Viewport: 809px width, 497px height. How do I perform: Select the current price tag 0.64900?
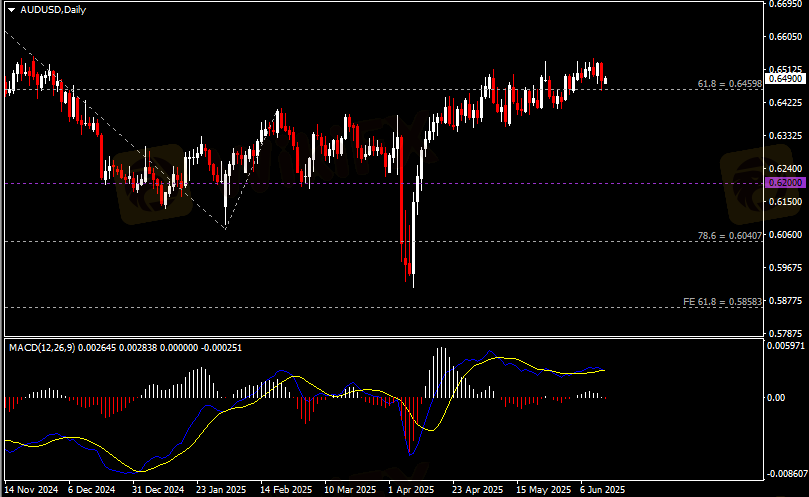tap(784, 78)
